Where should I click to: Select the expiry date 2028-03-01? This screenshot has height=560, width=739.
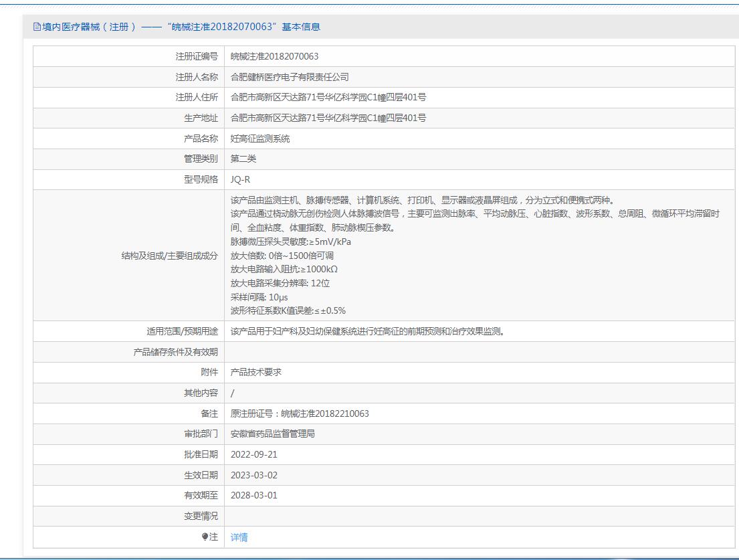point(253,496)
